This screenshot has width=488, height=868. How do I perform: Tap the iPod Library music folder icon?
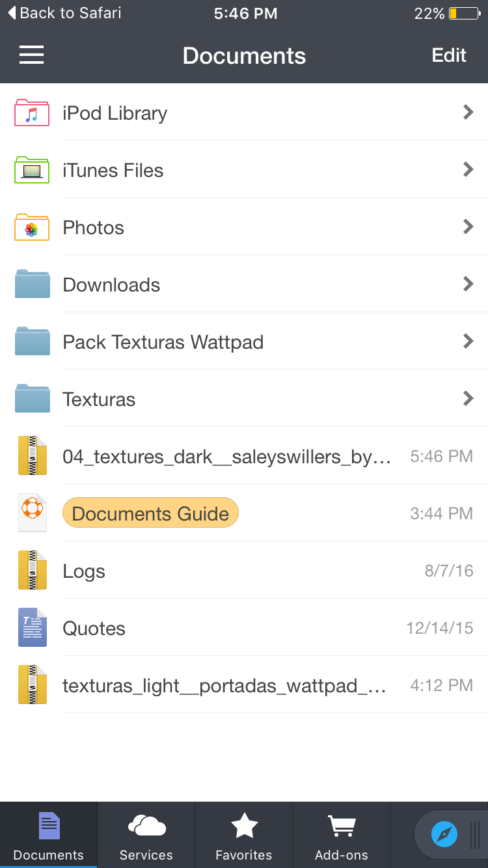32,113
